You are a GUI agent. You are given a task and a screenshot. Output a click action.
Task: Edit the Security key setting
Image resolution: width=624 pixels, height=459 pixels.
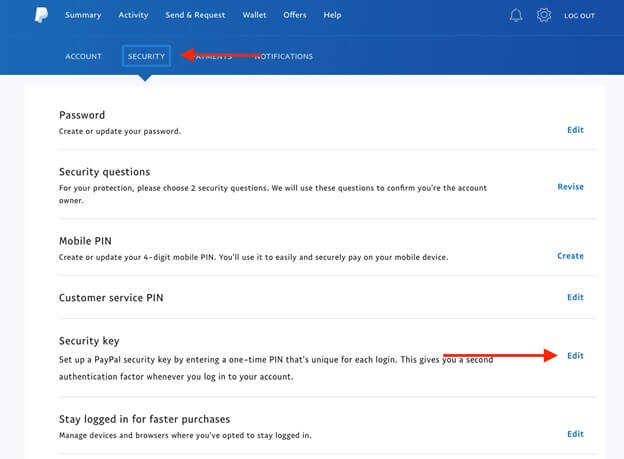pos(575,355)
